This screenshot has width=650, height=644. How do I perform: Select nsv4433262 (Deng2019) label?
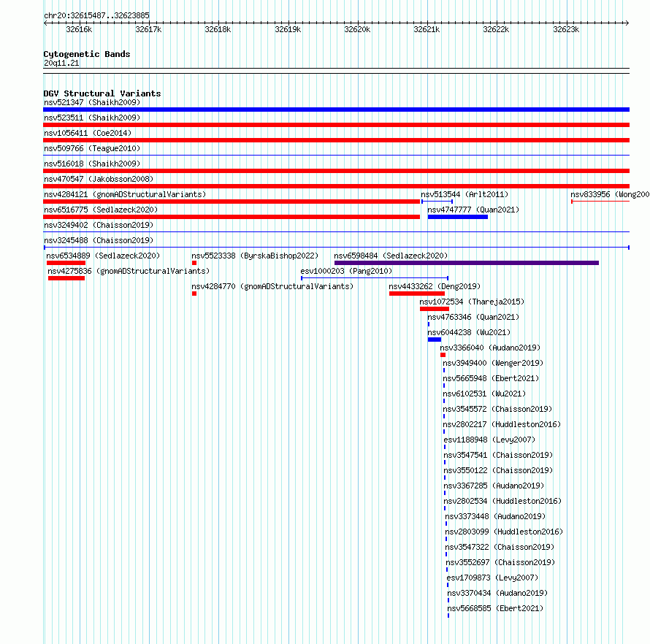435,286
